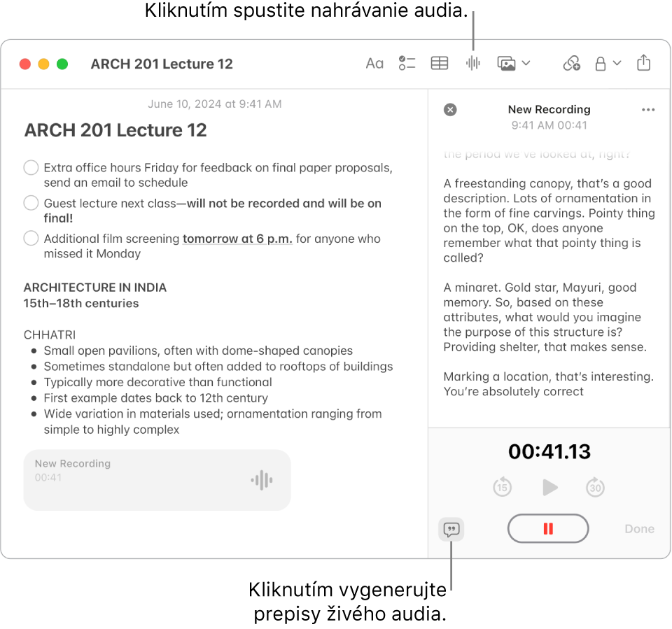Pause the recording with red pause button
Image resolution: width=672 pixels, height=629 pixels.
tap(548, 528)
